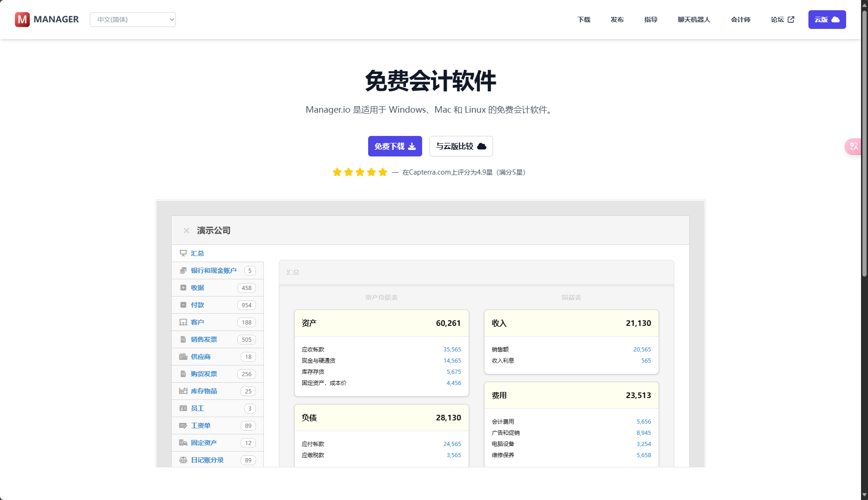The image size is (868, 500).
Task: Go to the 发布 nav item
Action: click(617, 20)
